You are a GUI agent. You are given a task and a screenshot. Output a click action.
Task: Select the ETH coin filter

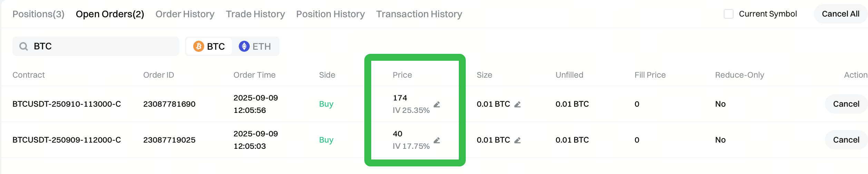[x=255, y=46]
